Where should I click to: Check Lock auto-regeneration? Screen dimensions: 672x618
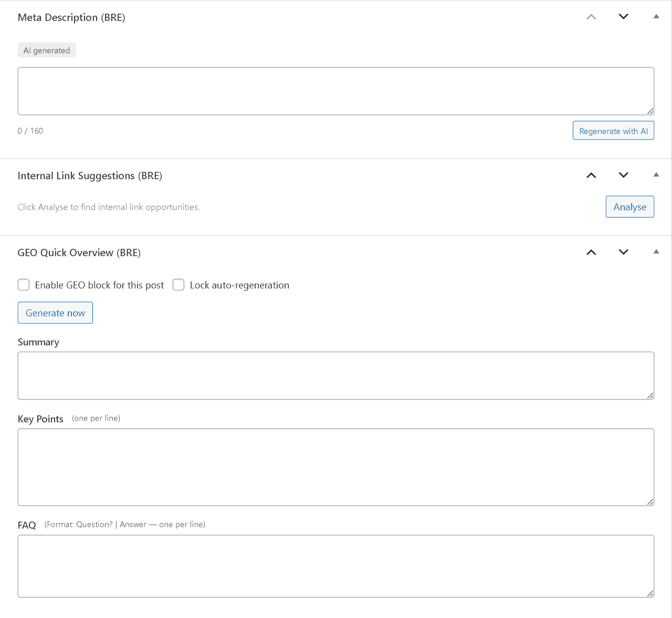click(178, 285)
